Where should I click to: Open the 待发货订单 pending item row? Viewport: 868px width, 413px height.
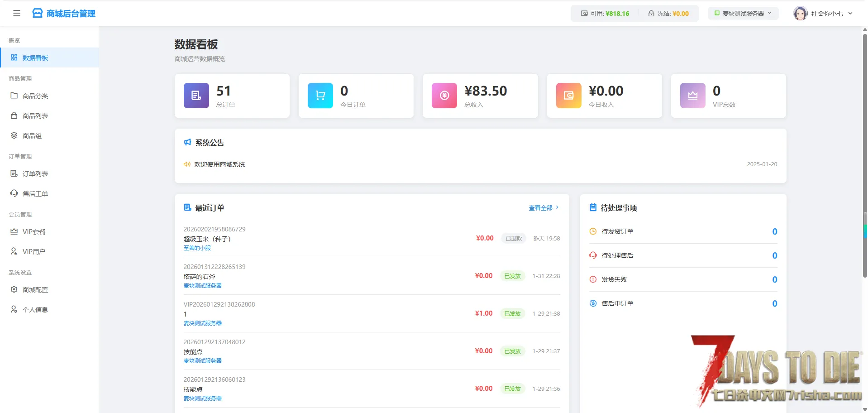click(x=683, y=231)
